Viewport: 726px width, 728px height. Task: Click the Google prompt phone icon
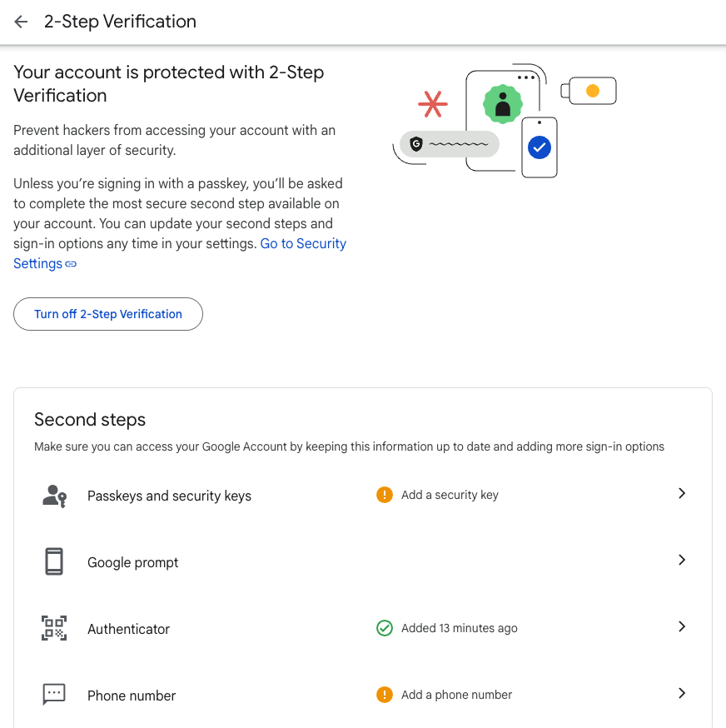(54, 561)
